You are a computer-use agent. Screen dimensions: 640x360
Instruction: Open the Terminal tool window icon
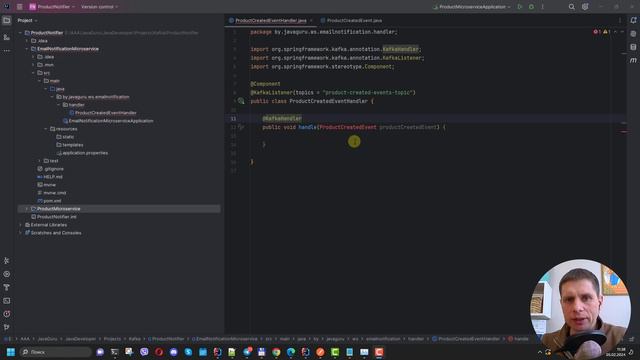point(7,301)
